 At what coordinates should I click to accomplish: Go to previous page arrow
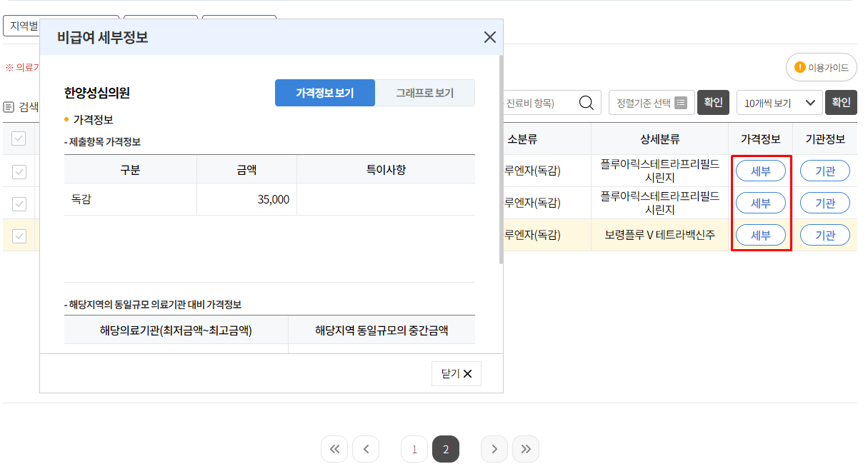point(366,449)
